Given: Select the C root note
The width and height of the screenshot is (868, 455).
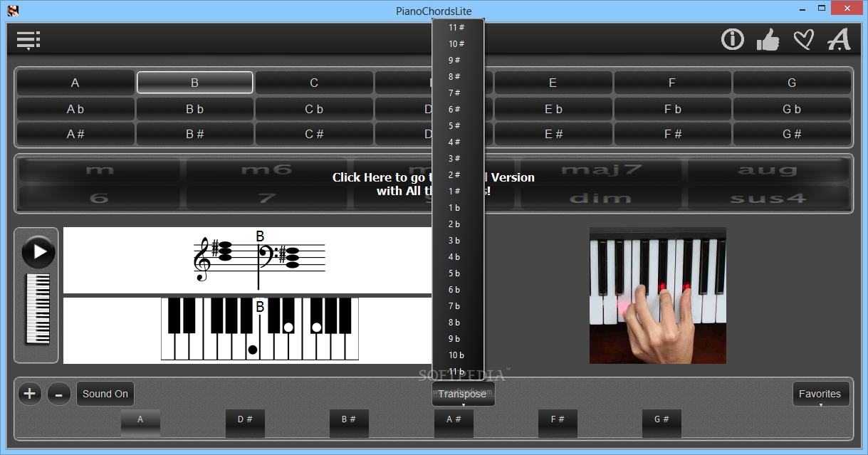Looking at the screenshot, I should pos(314,83).
